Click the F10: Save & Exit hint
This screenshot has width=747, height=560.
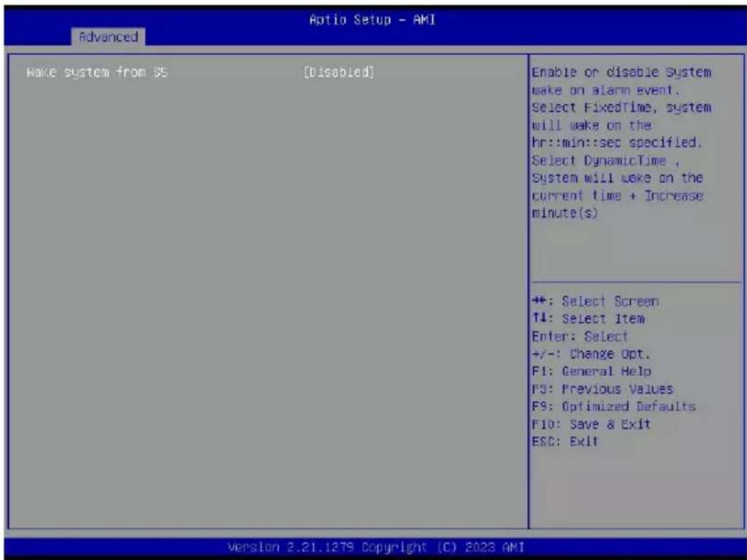591,424
